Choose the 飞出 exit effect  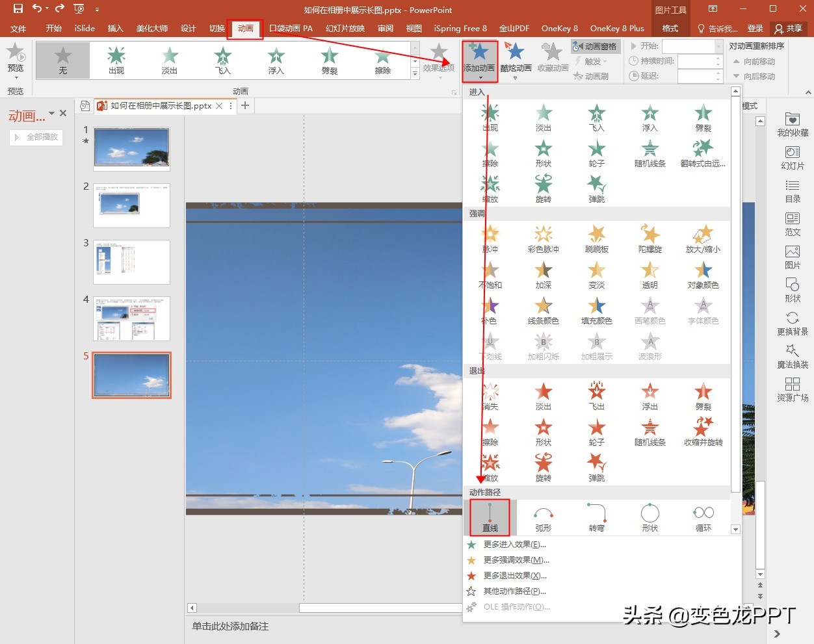tap(597, 396)
